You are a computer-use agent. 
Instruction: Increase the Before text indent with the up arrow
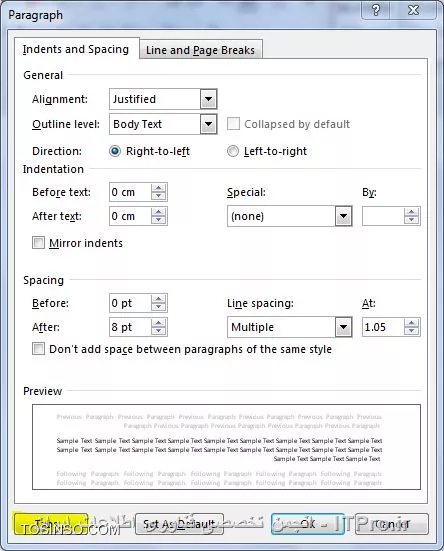(x=158, y=188)
